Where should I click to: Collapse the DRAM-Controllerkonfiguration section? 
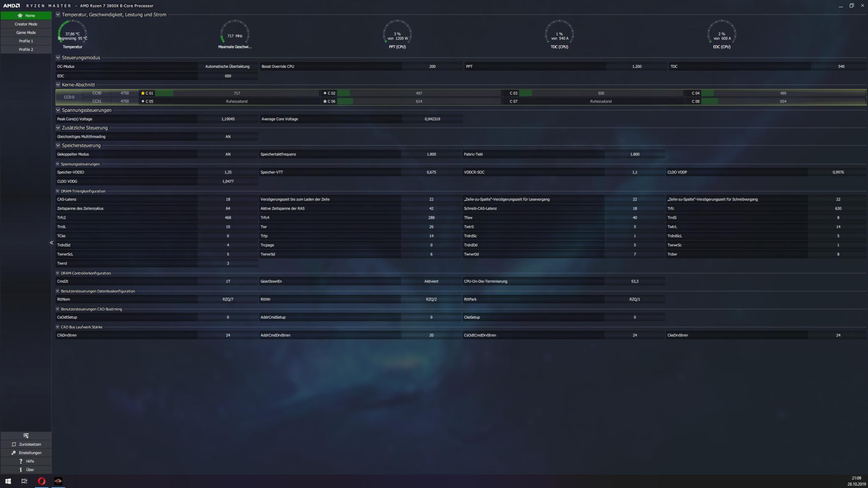point(58,273)
